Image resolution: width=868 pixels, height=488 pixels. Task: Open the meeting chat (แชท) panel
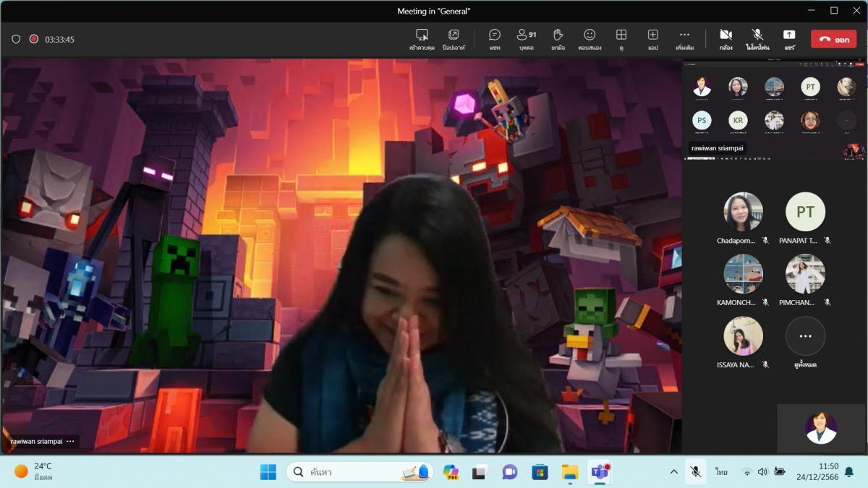[x=495, y=39]
